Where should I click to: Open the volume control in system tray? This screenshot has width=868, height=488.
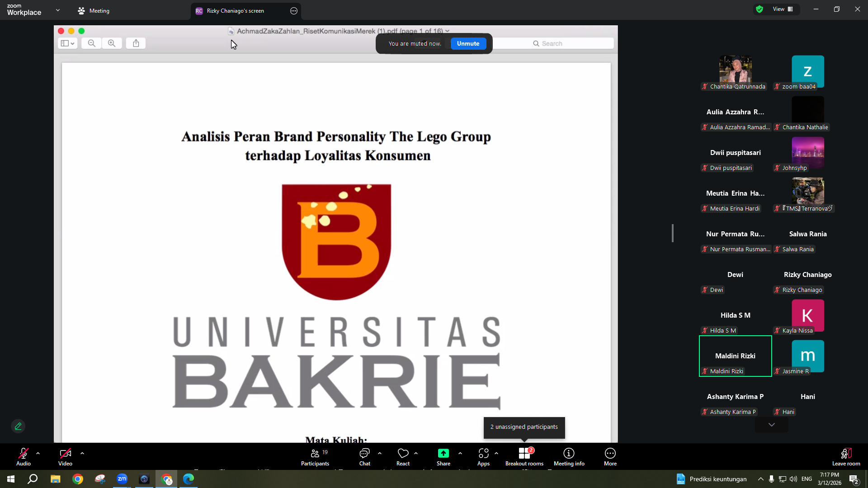[x=793, y=479]
